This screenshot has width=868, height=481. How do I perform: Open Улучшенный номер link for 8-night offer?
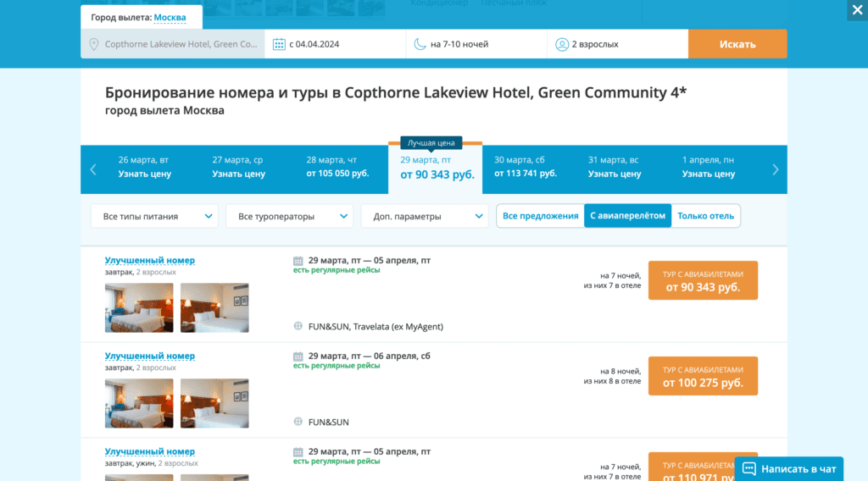(150, 356)
